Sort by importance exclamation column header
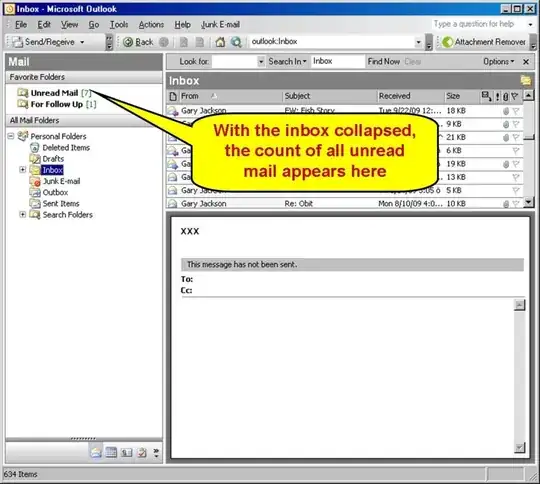This screenshot has width=540, height=484. tap(498, 96)
